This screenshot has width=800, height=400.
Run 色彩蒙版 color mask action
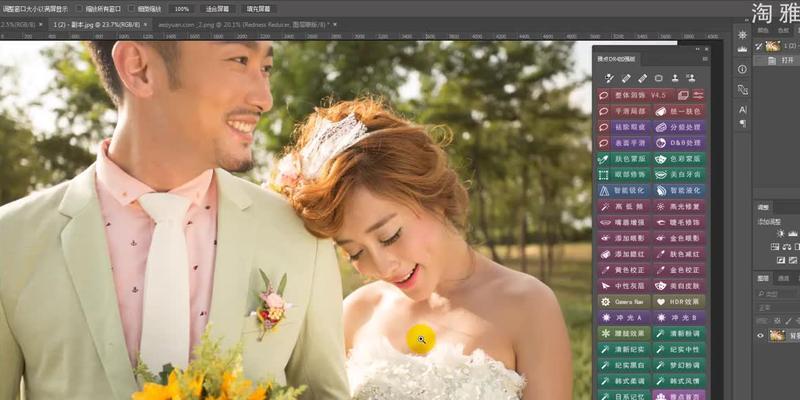click(x=679, y=159)
